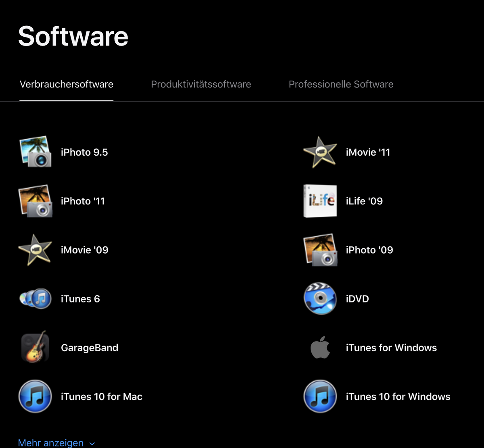Click the iPhoto 9.5 palm tree icon

[x=35, y=152]
